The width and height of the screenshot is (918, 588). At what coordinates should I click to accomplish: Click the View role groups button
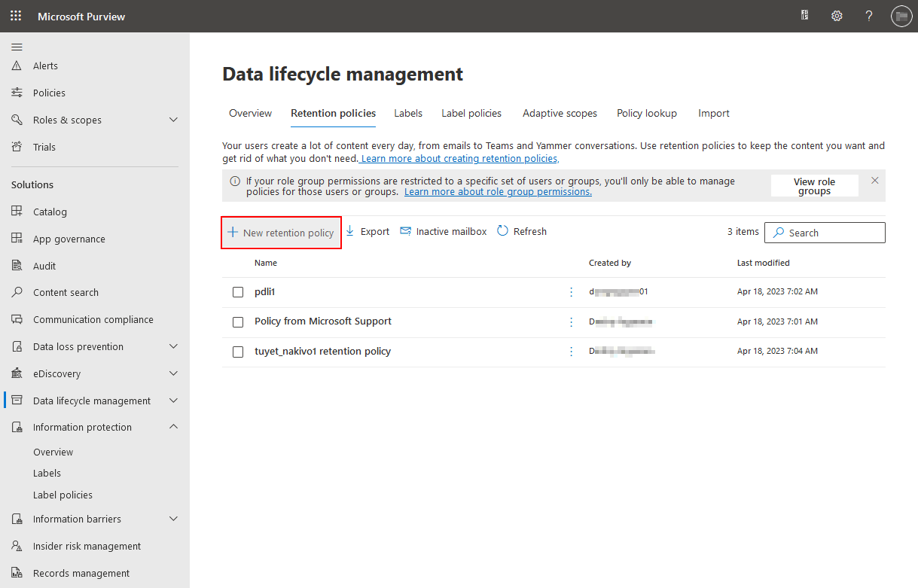tap(815, 186)
